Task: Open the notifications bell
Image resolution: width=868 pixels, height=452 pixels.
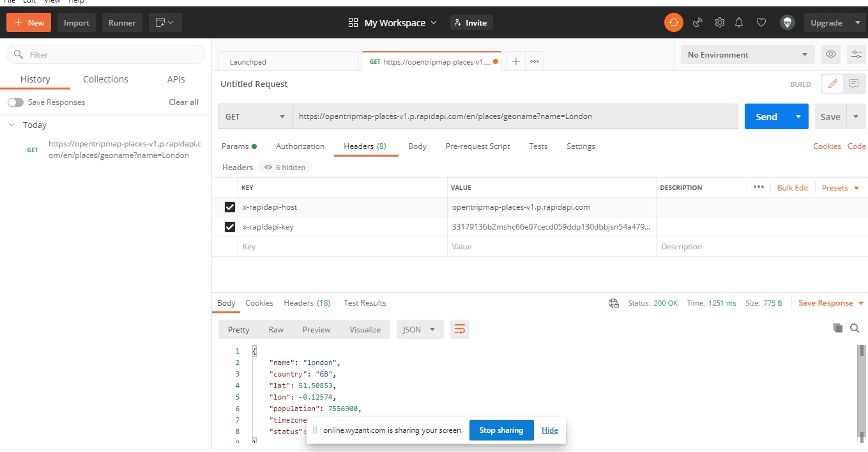Action: pos(739,22)
